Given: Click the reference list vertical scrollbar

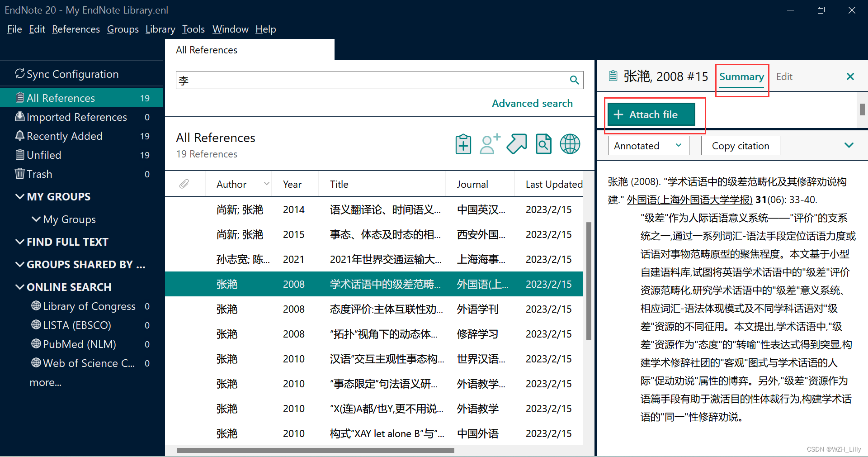Looking at the screenshot, I should pyautogui.click(x=589, y=281).
